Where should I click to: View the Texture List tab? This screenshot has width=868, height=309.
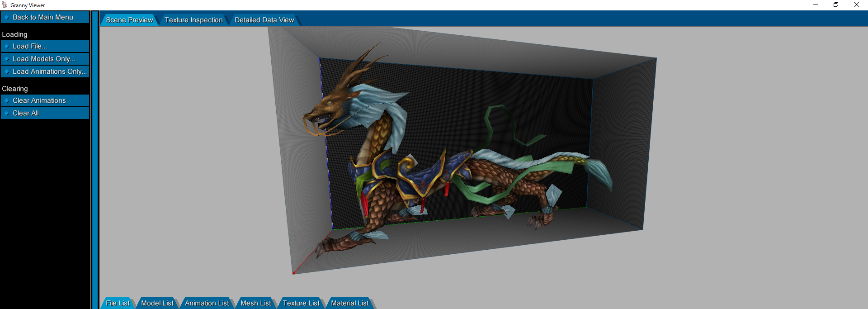pyautogui.click(x=301, y=303)
